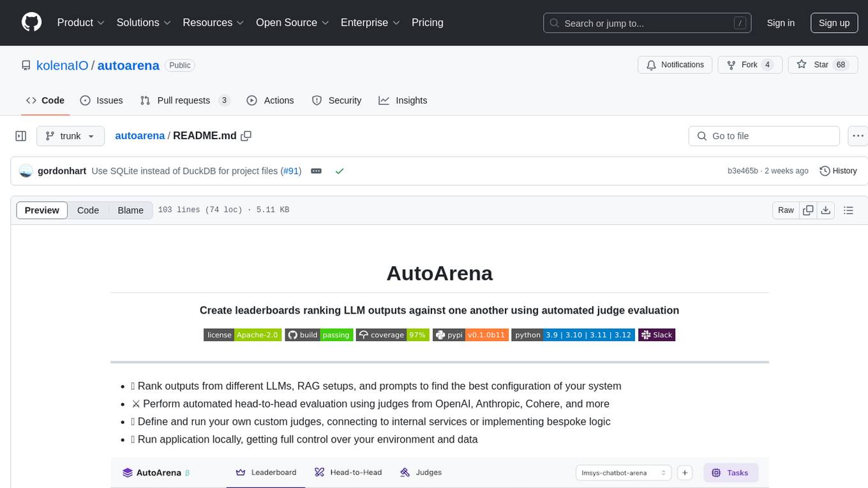Click the Slack badge
This screenshot has width=868, height=488.
tap(657, 335)
